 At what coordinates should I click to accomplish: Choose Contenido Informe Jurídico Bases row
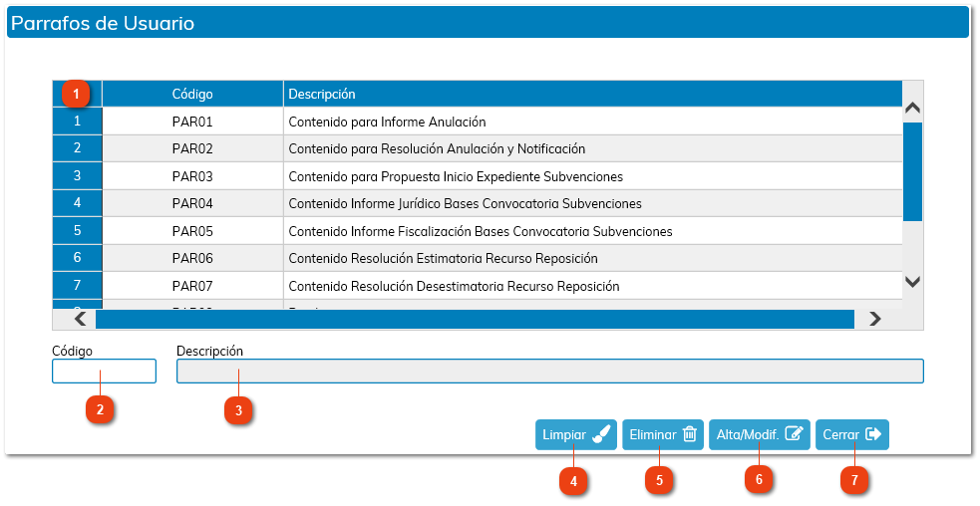[x=465, y=203]
